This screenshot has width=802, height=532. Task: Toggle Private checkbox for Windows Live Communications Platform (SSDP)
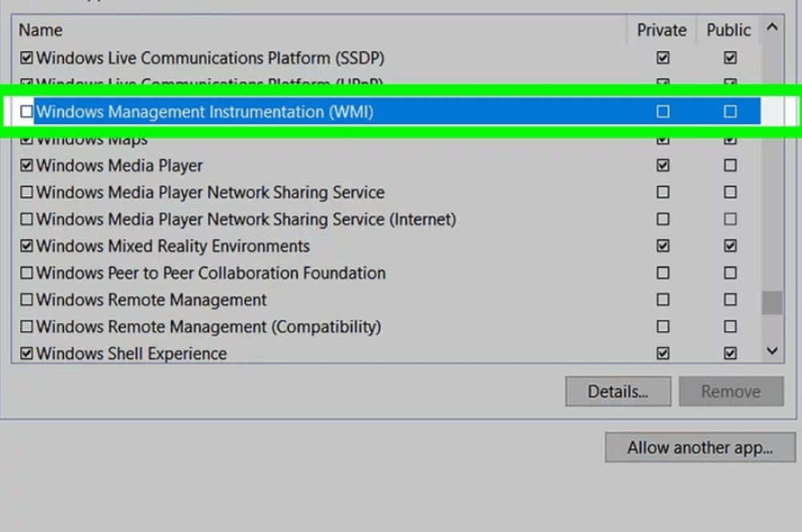coord(663,58)
